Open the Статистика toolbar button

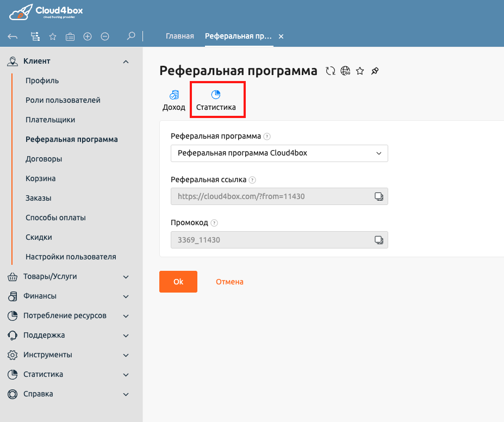click(x=216, y=101)
